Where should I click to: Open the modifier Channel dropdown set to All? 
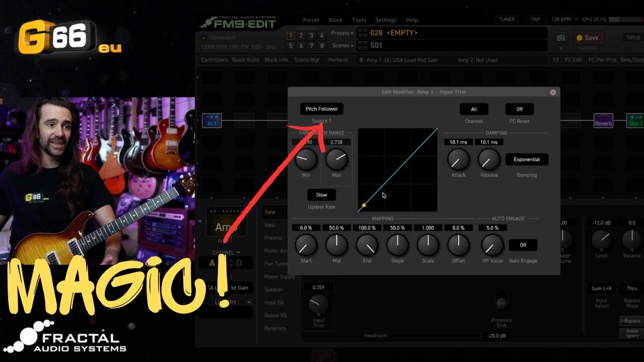474,109
